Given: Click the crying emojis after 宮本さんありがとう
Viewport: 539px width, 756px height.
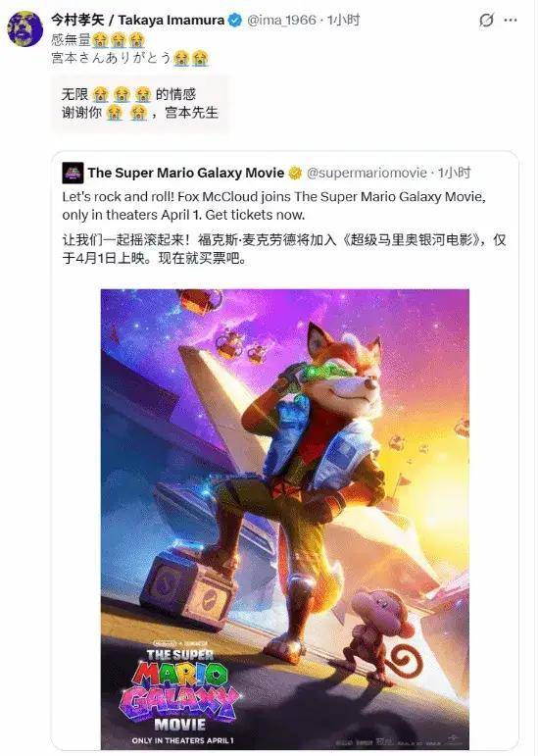Looking at the screenshot, I should point(191,58).
